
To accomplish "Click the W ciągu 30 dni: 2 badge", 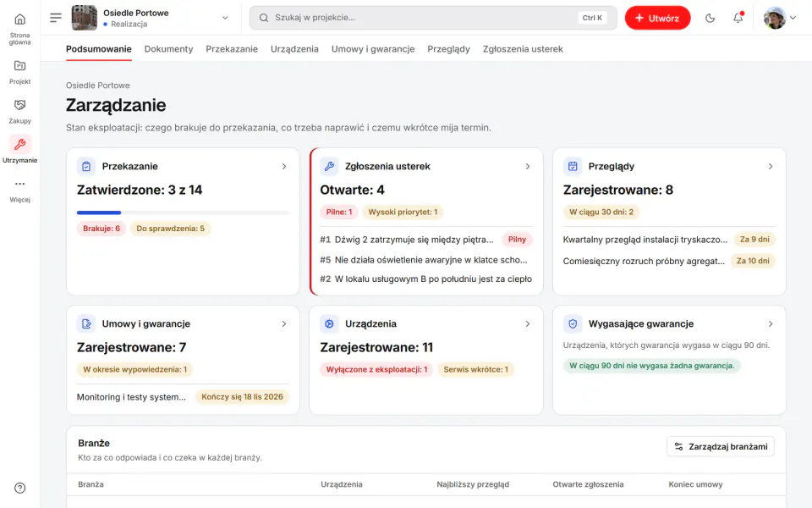I will [601, 212].
